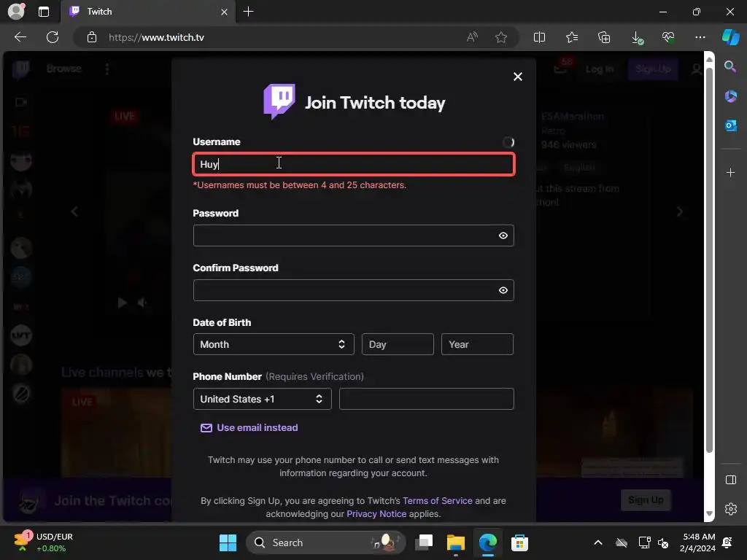This screenshot has width=747, height=560.
Task: Open the split screen button
Action: coord(539,37)
